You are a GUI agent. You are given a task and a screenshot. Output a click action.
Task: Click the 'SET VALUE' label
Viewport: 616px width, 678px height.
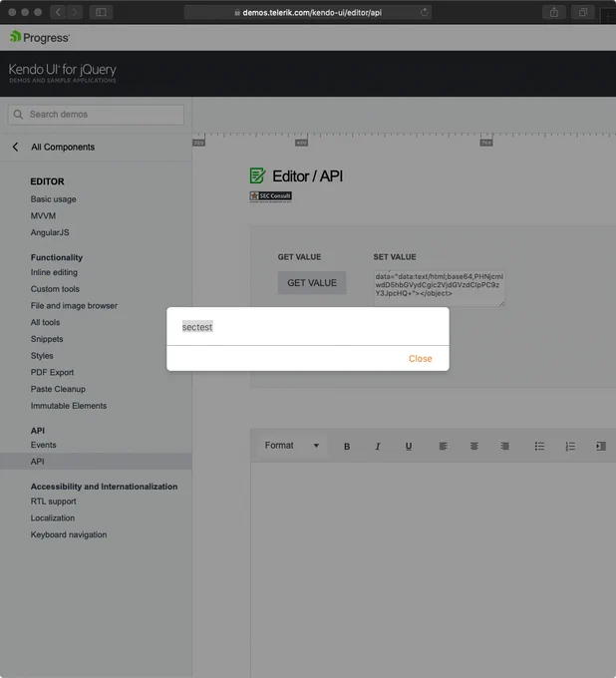coord(395,257)
